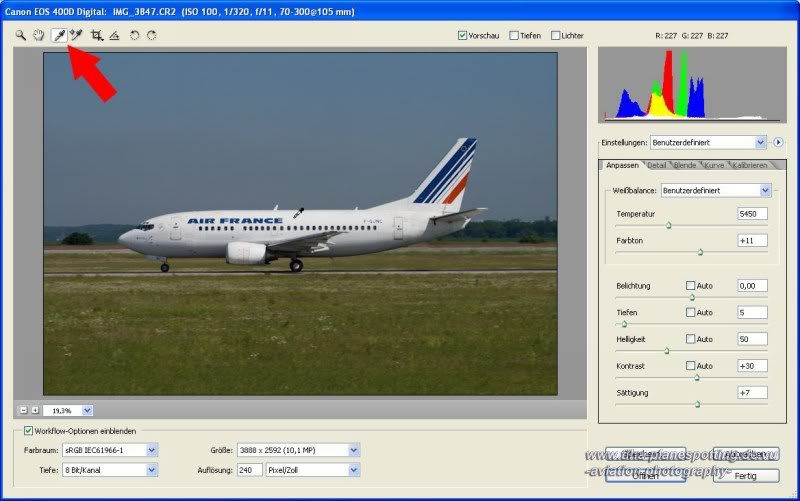Open the Pixel/Zoll units dropdown
800x501 pixels.
313,470
